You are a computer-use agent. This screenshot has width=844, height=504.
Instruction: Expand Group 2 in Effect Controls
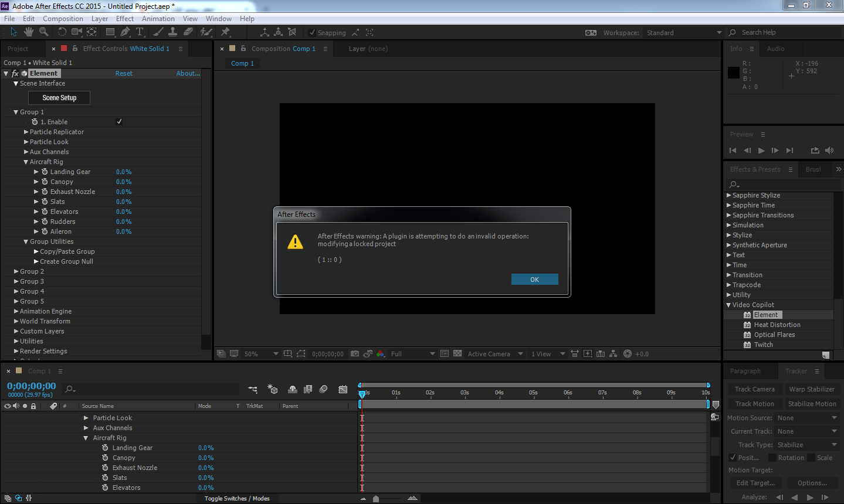pyautogui.click(x=16, y=271)
